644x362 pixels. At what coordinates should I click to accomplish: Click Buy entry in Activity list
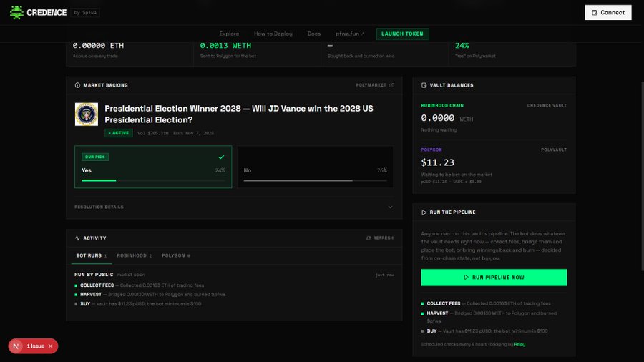(137, 304)
